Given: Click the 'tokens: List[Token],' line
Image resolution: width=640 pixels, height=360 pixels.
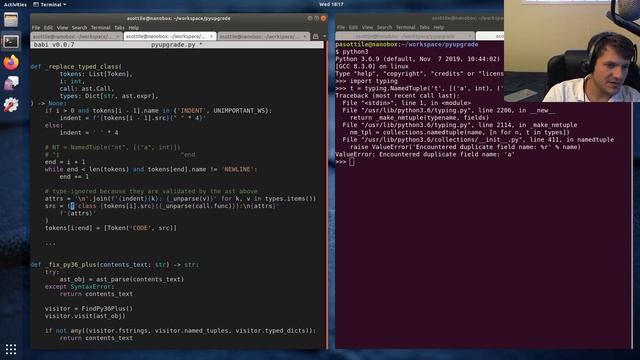Looking at the screenshot, I should pos(96,74).
